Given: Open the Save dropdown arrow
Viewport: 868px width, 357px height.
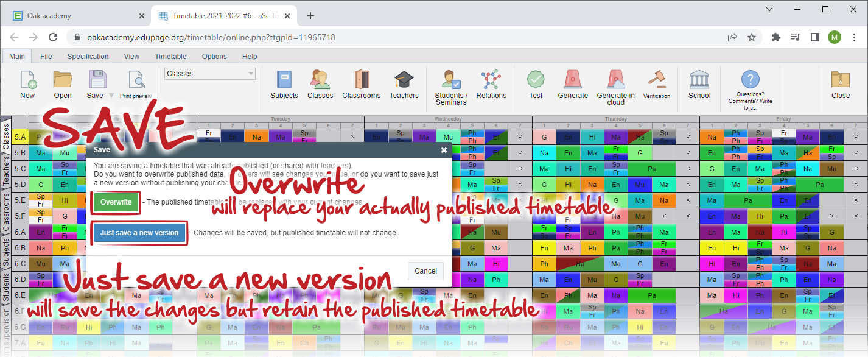Looking at the screenshot, I should coord(111,96).
